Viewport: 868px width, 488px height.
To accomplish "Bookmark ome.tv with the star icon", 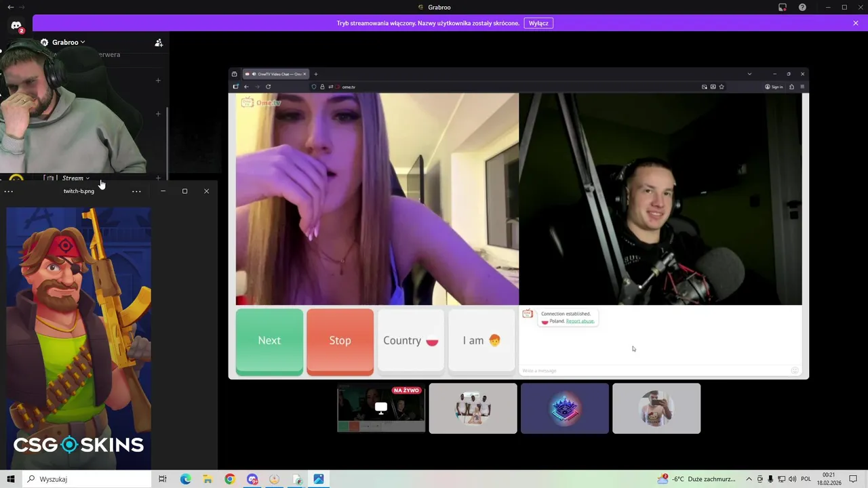I will [x=722, y=87].
